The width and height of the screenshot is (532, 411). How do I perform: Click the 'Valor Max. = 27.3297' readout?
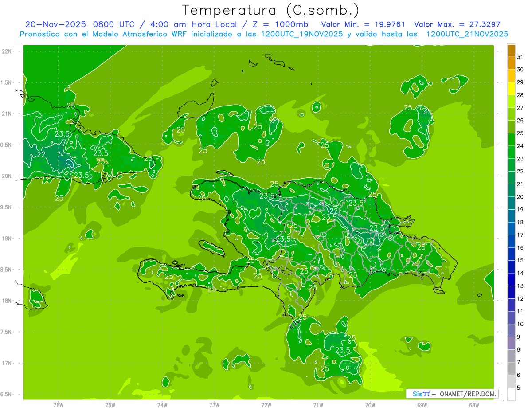458,24
